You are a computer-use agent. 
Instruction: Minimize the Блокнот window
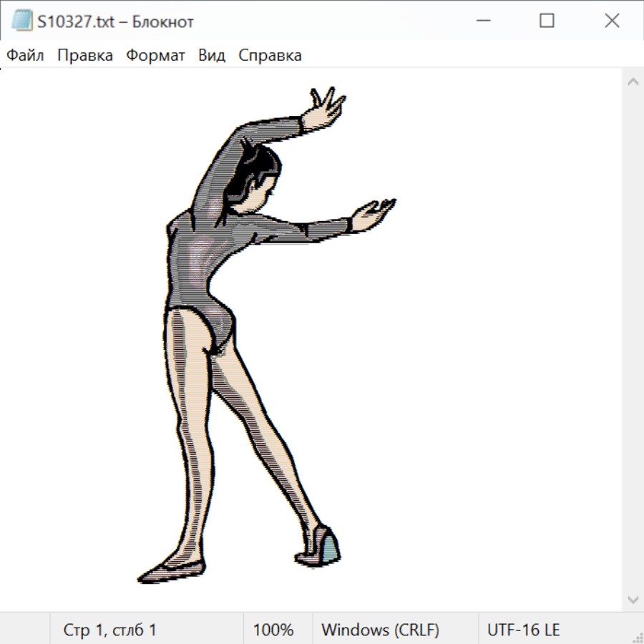[x=482, y=21]
